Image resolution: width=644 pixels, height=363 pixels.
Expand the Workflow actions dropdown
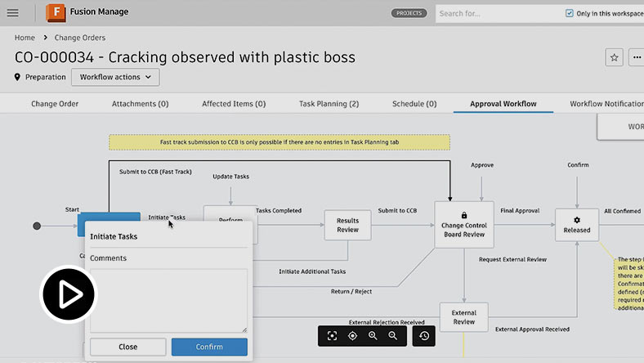(x=115, y=77)
